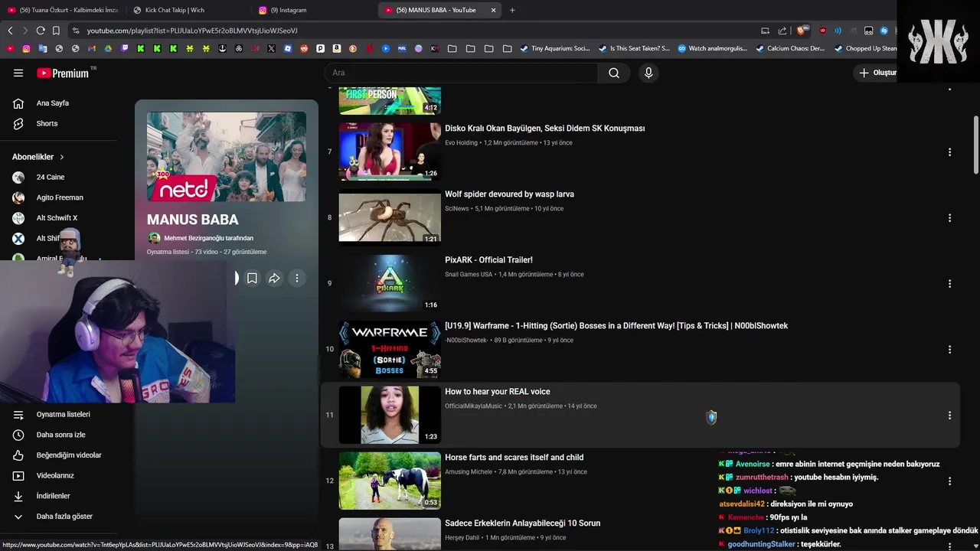Open the MANUS BABA playlist more-options menu
The width and height of the screenshot is (980, 551).
297,279
